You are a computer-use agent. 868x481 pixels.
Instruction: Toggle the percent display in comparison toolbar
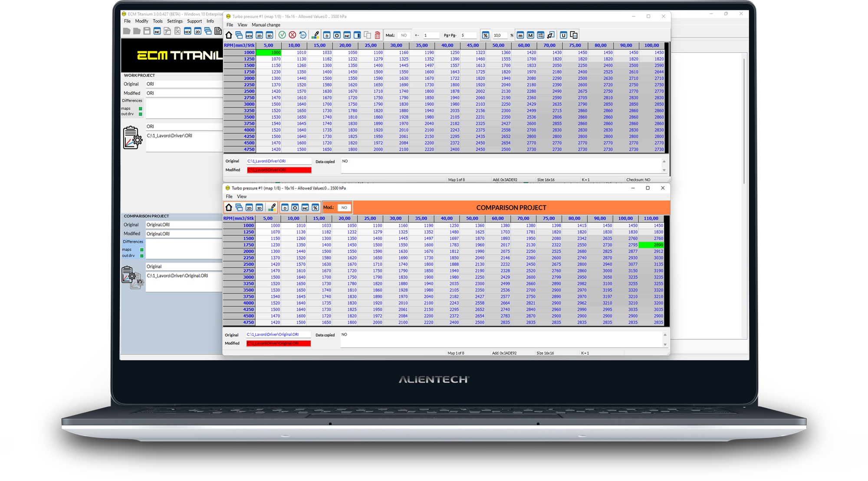[x=316, y=208]
